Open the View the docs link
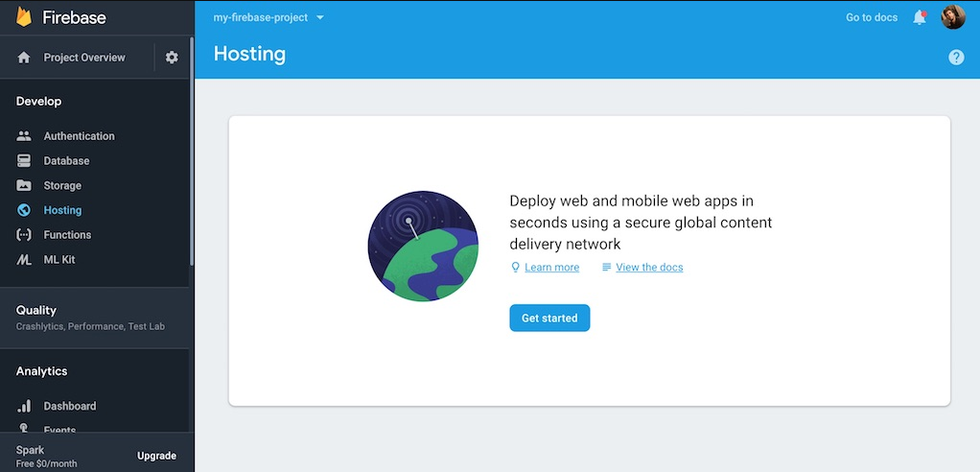The width and height of the screenshot is (980, 472). coord(649,268)
